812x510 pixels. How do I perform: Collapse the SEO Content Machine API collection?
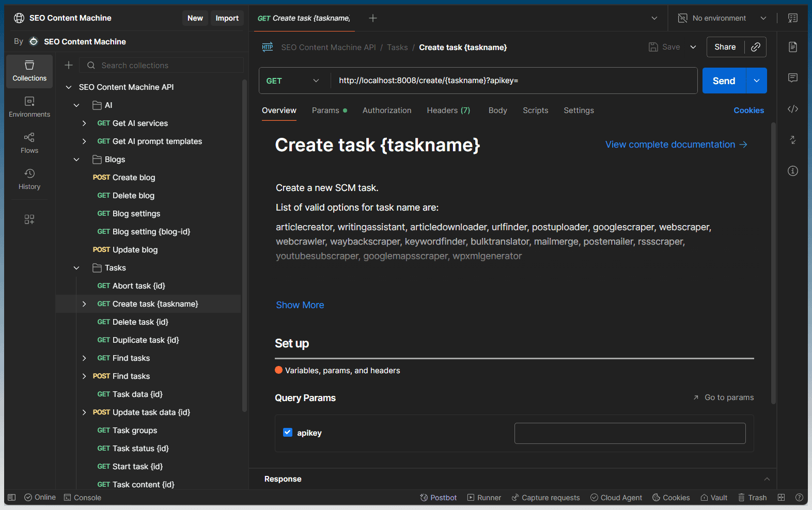[x=69, y=87]
